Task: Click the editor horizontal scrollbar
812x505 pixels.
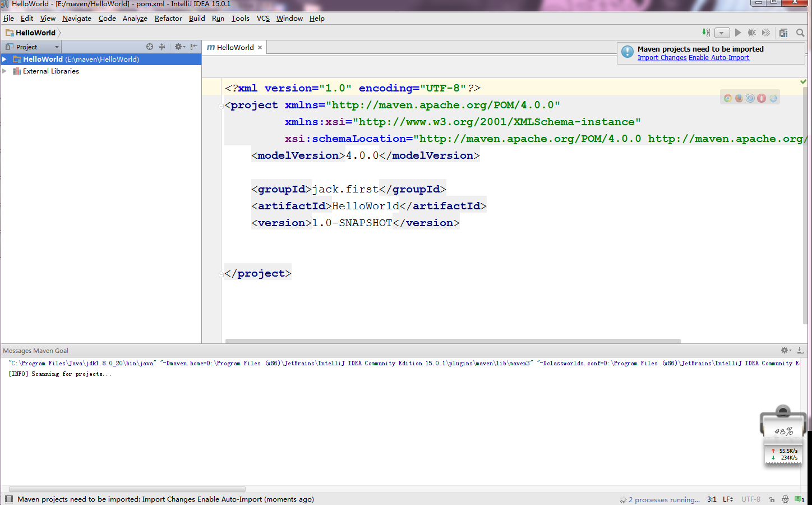Action: pos(453,341)
